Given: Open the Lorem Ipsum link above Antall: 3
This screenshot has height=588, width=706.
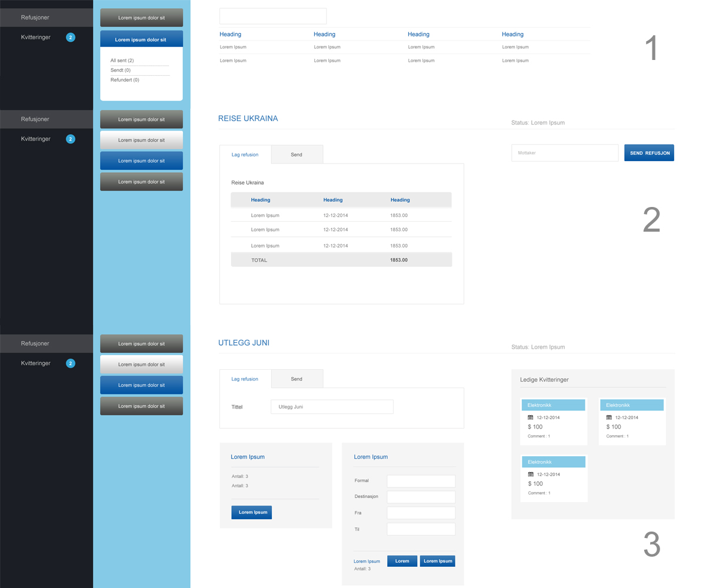Looking at the screenshot, I should (x=367, y=561).
